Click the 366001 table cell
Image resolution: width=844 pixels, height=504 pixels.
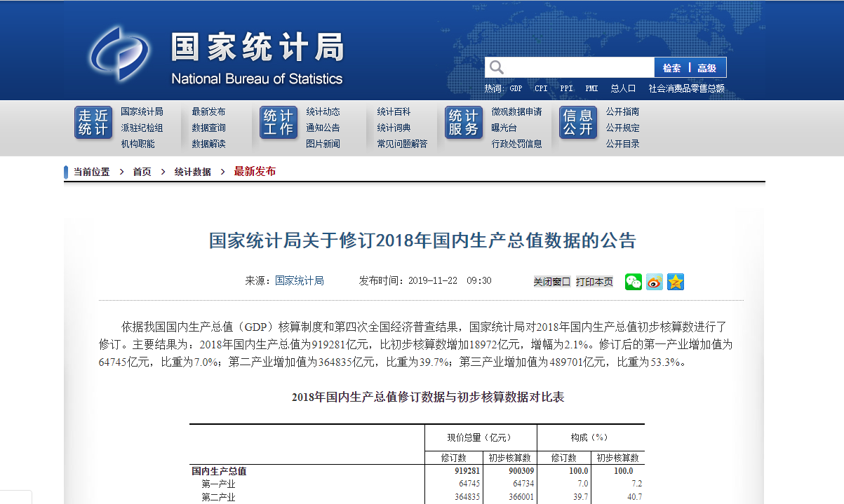pos(521,498)
